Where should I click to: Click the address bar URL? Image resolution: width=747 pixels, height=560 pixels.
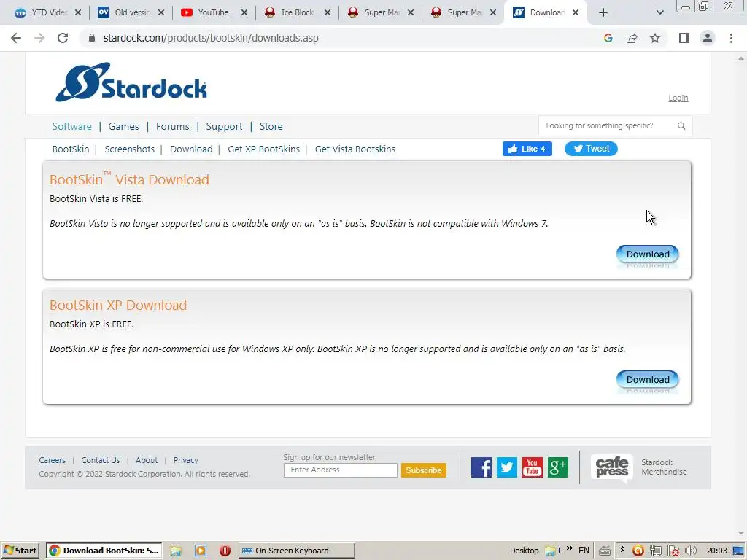point(211,38)
